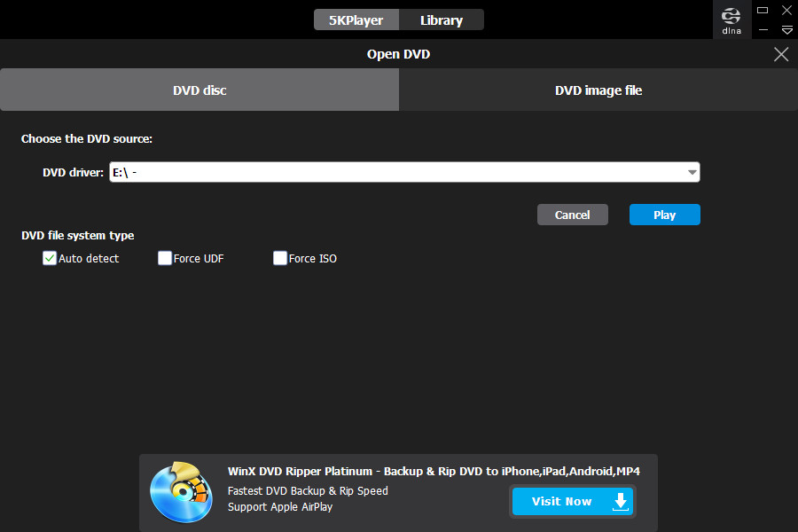
Task: Enable the Force UDF checkbox
Action: [165, 259]
